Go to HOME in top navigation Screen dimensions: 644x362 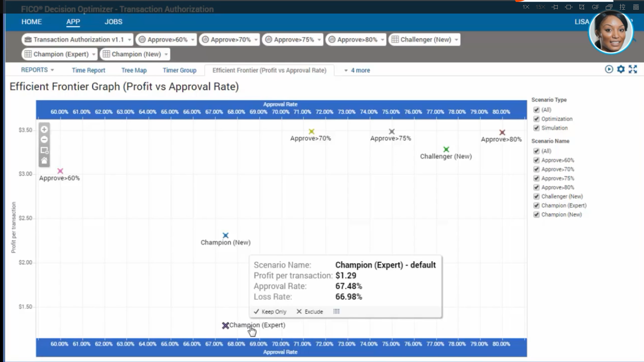[x=31, y=22]
